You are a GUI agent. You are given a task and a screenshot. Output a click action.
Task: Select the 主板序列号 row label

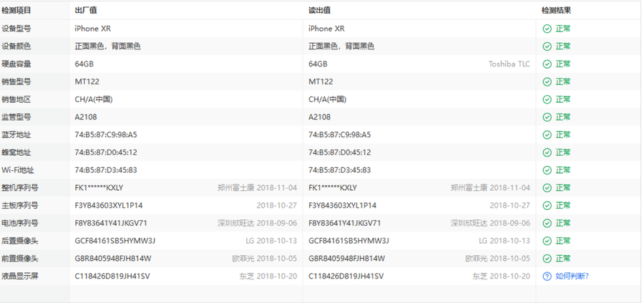20,205
